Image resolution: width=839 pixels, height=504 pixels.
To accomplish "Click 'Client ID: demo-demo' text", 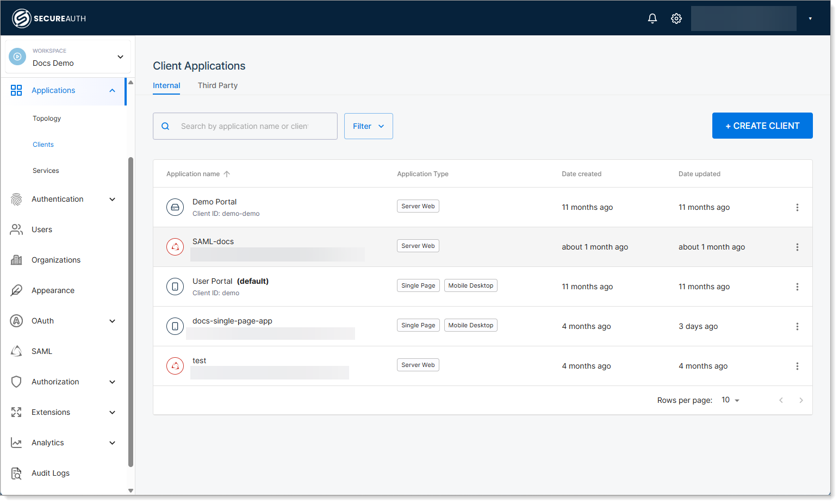I will (226, 214).
